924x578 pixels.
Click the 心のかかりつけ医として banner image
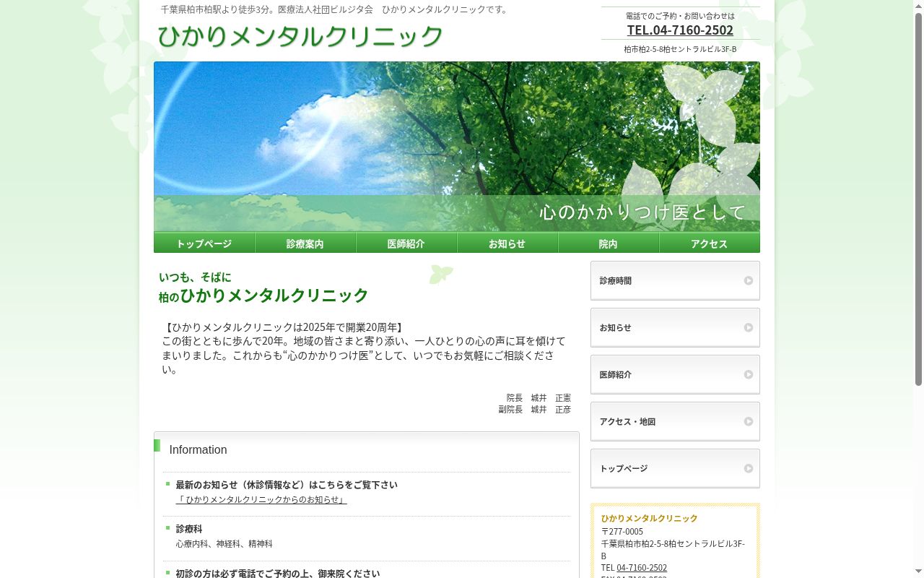coord(457,147)
